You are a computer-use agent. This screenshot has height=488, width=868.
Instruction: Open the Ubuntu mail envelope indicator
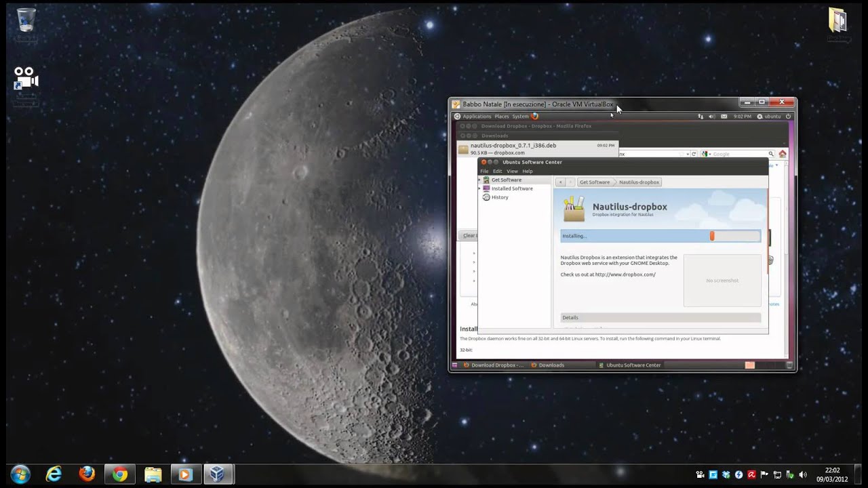pyautogui.click(x=724, y=117)
